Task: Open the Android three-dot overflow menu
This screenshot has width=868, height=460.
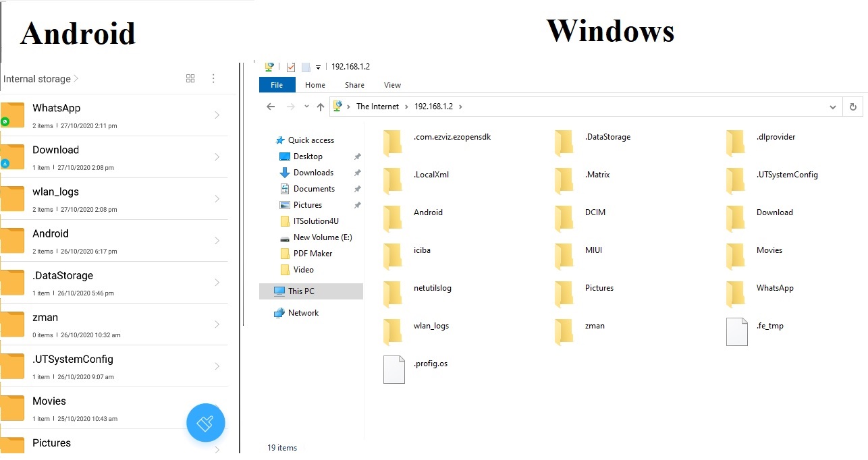Action: tap(213, 78)
